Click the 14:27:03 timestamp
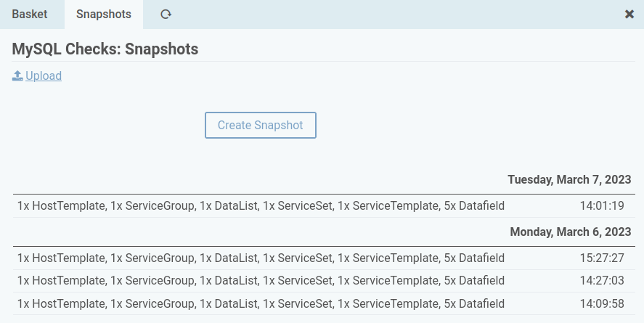The height and width of the screenshot is (323, 644). (x=602, y=281)
